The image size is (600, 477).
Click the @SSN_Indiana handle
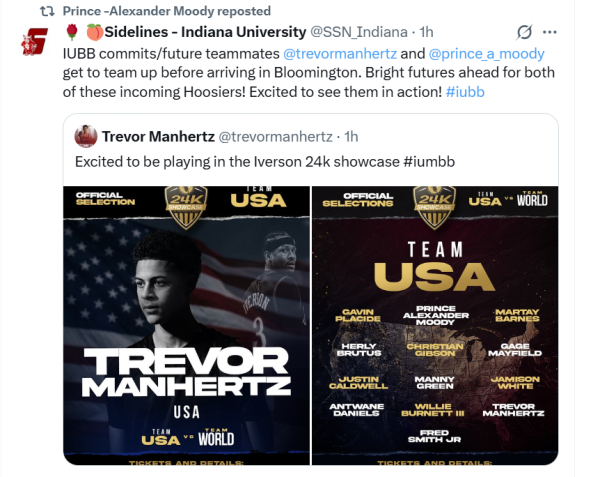tap(359, 32)
